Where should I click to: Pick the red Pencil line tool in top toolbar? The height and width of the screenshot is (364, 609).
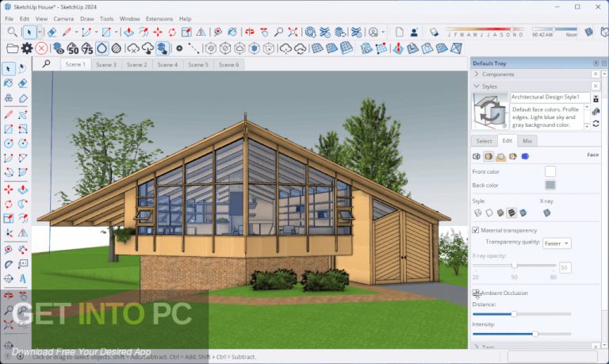67,33
